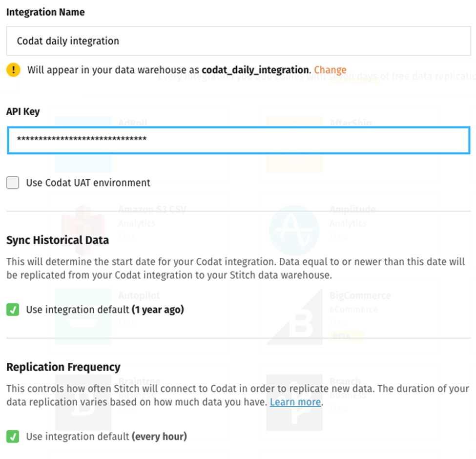Select the Braintree integration logo

(83, 401)
